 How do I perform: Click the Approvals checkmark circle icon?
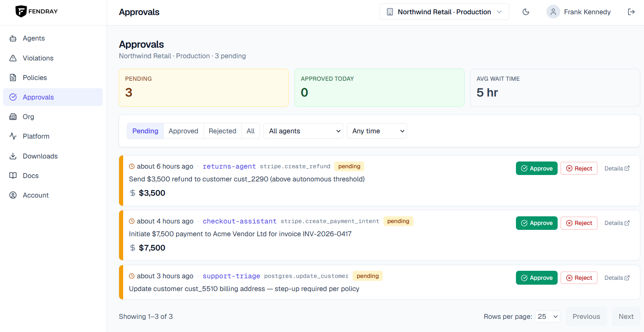(13, 97)
